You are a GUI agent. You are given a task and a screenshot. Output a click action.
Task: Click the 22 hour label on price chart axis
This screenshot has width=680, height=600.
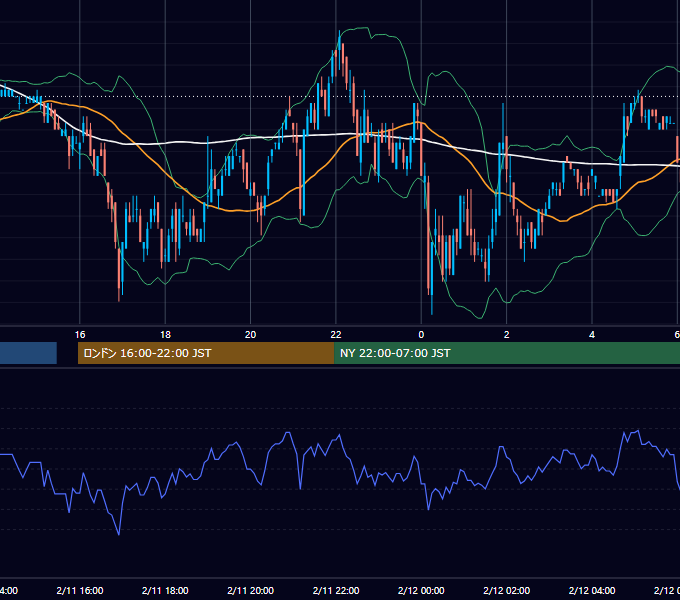336,335
